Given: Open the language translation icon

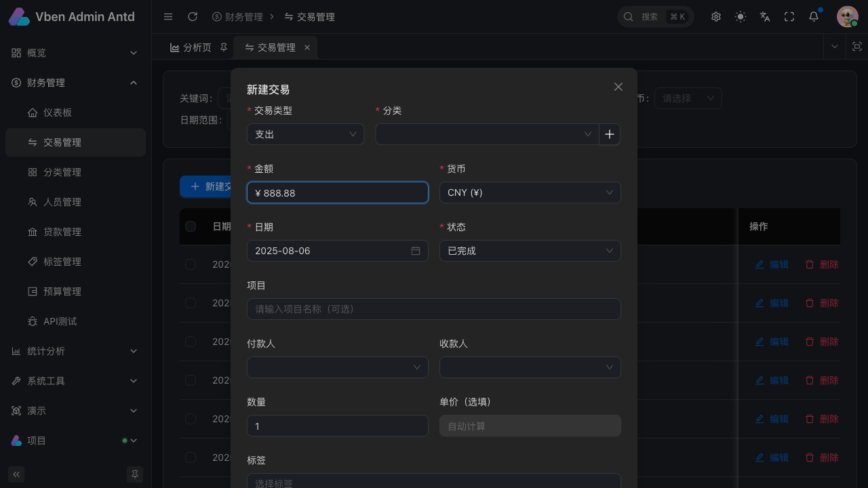Looking at the screenshot, I should click(765, 17).
